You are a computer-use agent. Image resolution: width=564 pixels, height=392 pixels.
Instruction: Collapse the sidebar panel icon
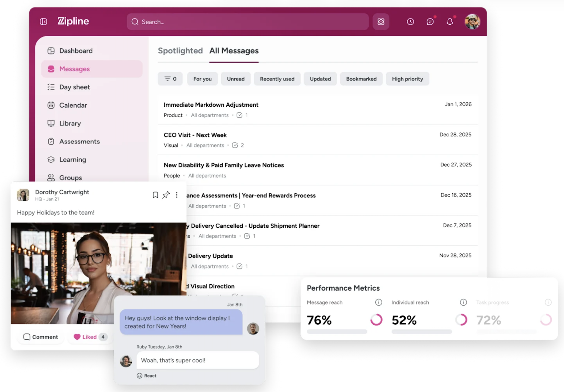pos(43,21)
